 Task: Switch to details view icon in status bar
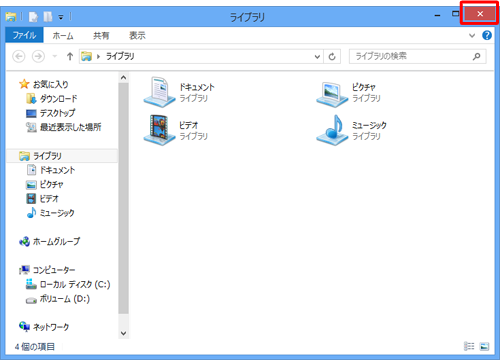(x=469, y=346)
